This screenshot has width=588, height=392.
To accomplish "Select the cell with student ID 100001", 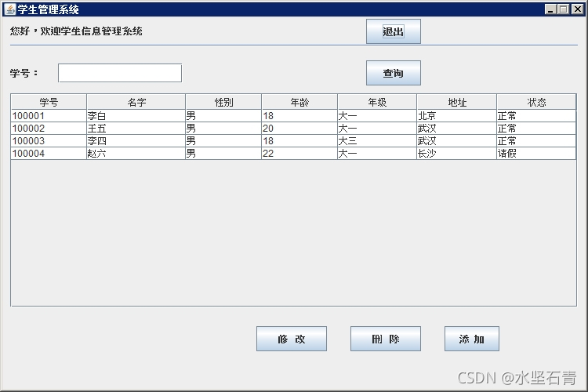I will click(49, 116).
